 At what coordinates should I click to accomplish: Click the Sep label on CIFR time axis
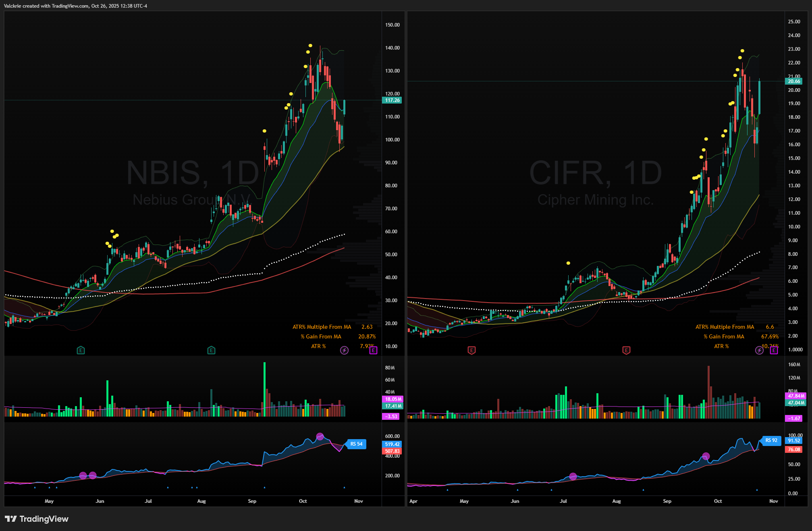667,501
